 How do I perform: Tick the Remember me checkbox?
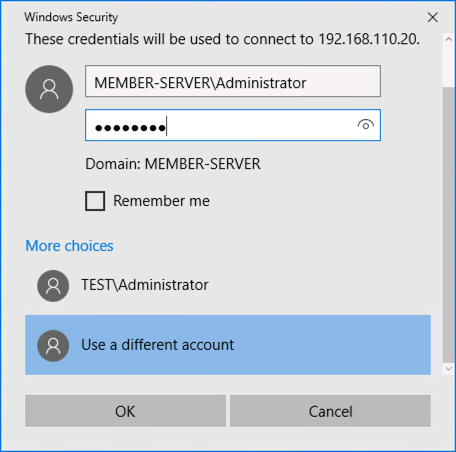(x=95, y=201)
